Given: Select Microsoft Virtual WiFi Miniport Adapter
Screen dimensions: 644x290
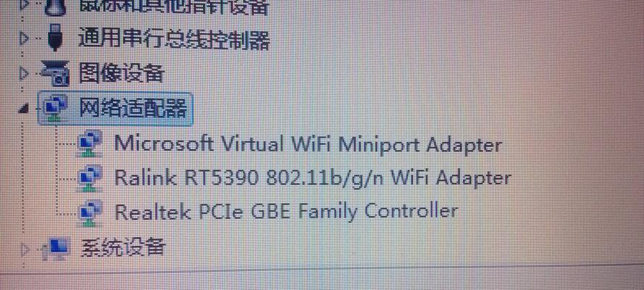Looking at the screenshot, I should (x=308, y=144).
